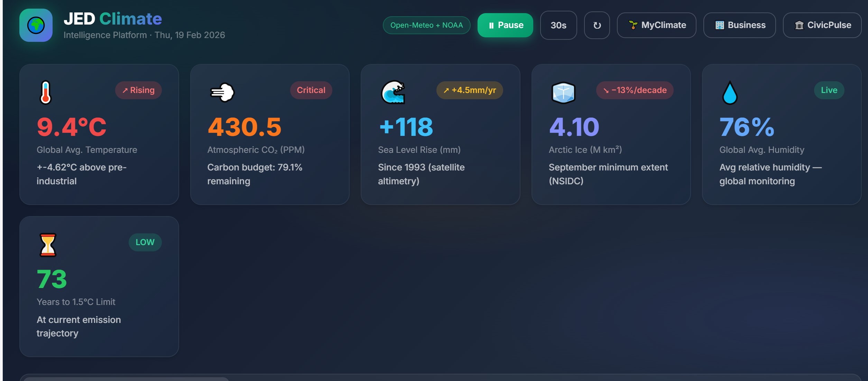
Task: Click the JED Climate title
Action: click(113, 19)
